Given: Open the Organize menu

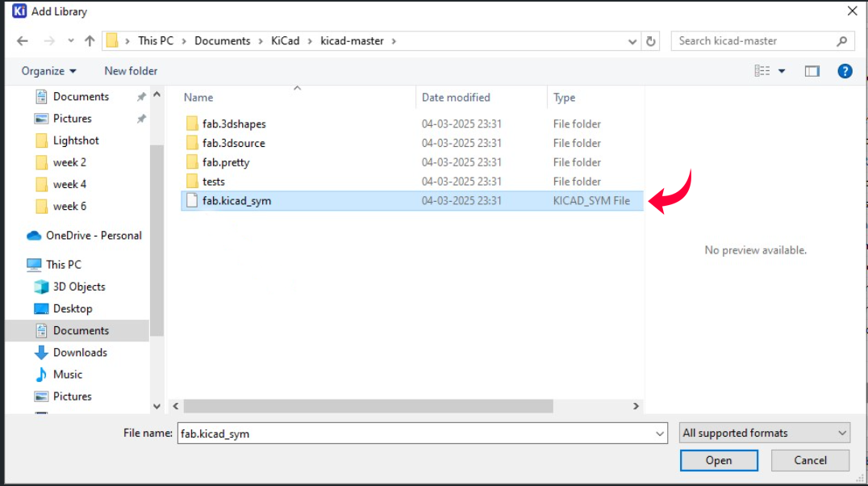Looking at the screenshot, I should point(48,71).
